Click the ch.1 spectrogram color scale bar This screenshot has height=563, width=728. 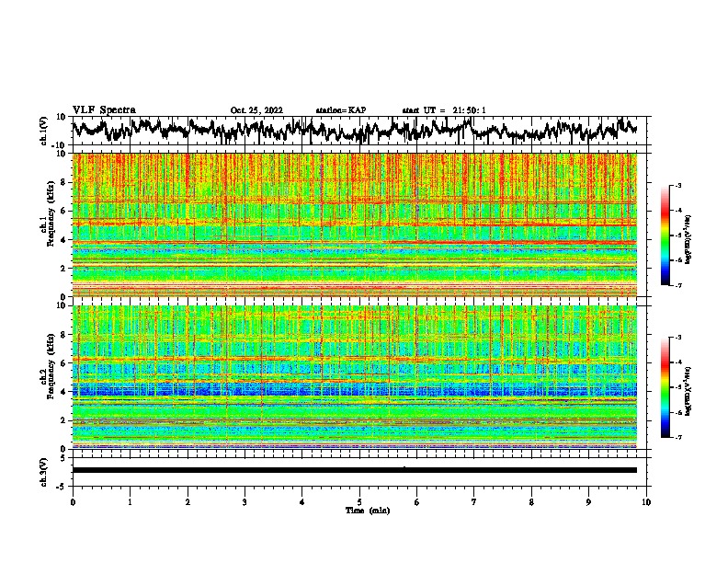(x=665, y=236)
